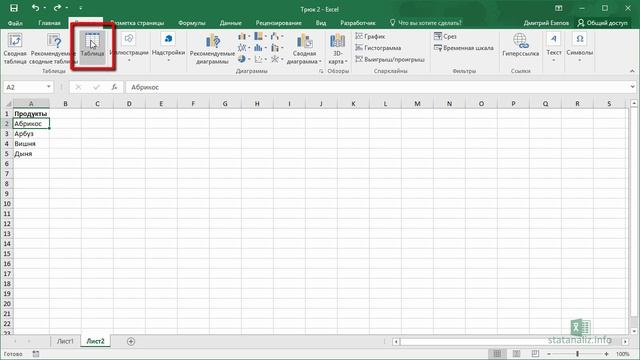Insert a Срез slicer
This screenshot has height=360, width=640.
click(445, 36)
